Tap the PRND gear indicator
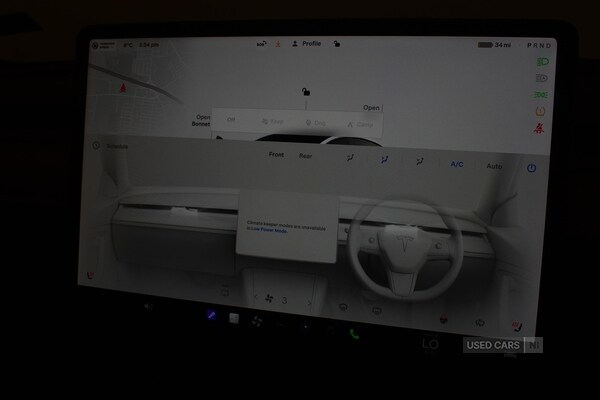Viewport: 600px width, 400px height. point(539,45)
